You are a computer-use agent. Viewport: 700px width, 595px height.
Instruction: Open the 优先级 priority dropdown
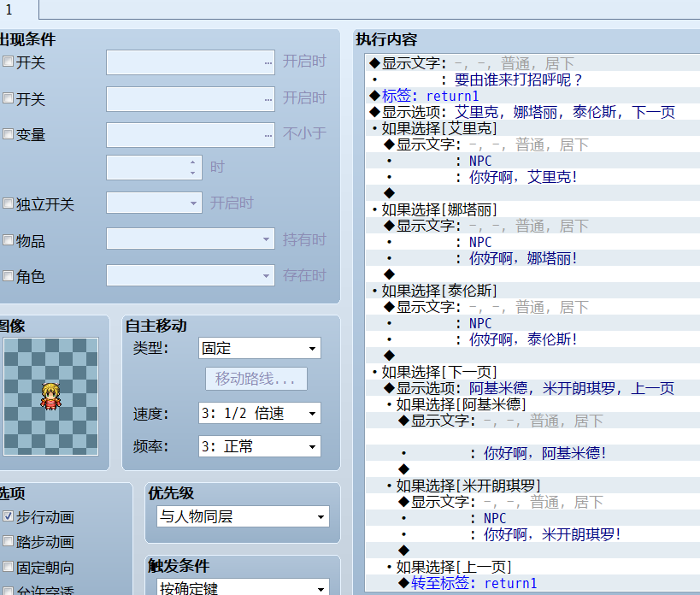(x=243, y=517)
